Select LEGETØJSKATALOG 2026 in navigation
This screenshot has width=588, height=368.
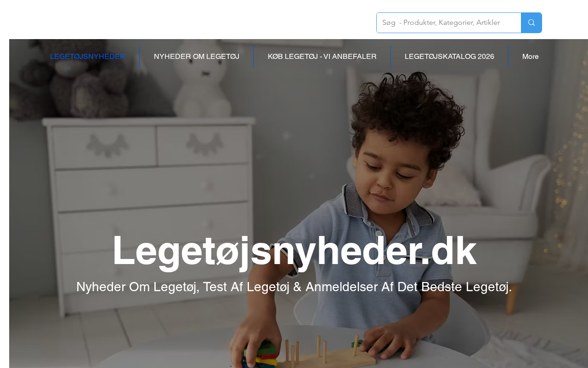click(x=449, y=57)
